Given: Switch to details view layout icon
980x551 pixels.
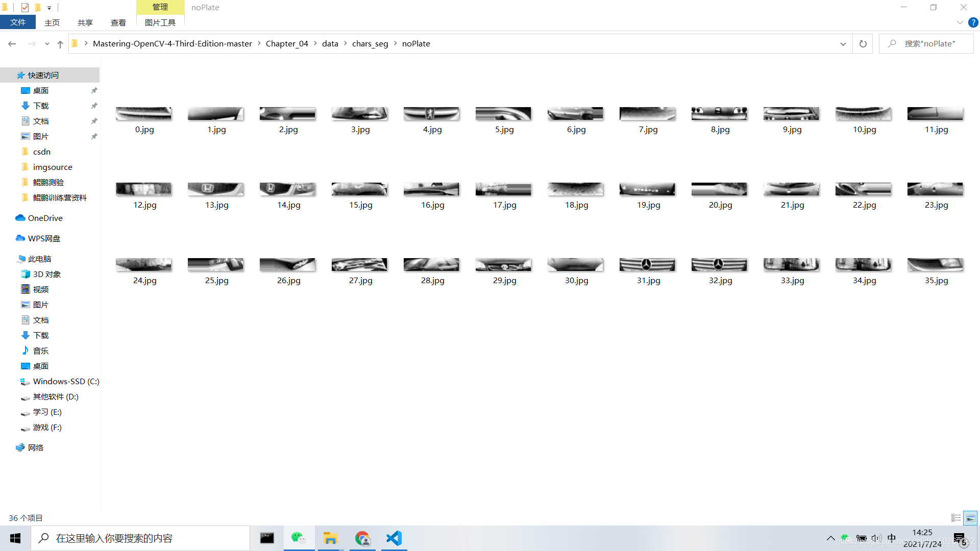Looking at the screenshot, I should point(956,518).
